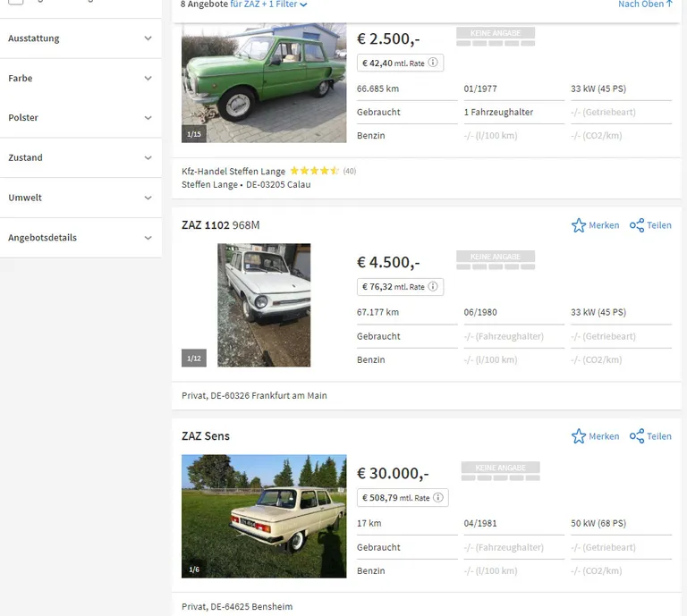This screenshot has height=616, width=687.
Task: Click the € 30.000,- price
Action: (393, 473)
